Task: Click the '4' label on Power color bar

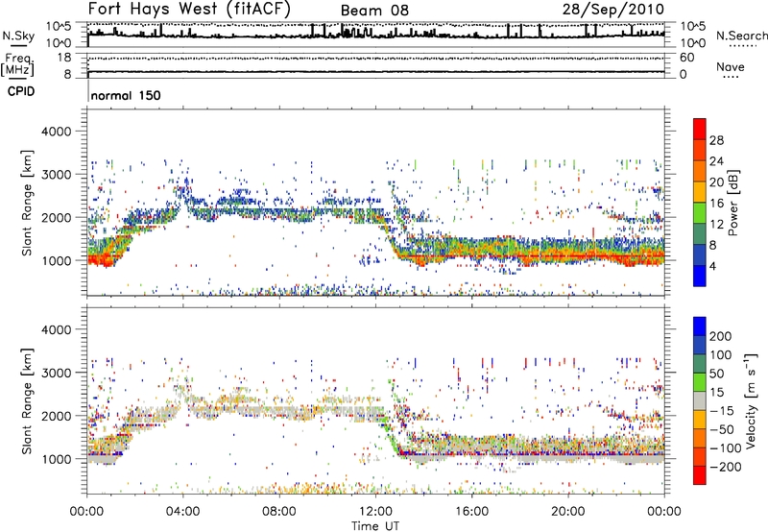Action: [713, 266]
